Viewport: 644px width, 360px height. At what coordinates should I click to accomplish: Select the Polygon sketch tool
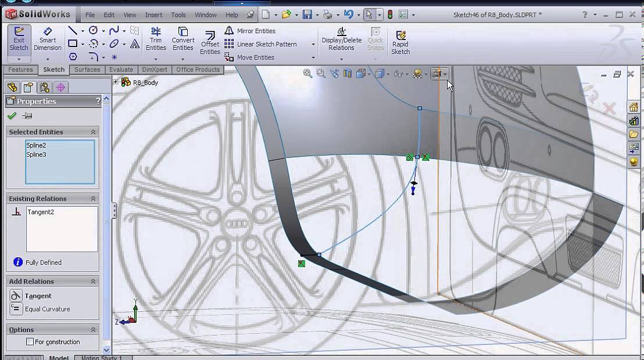(x=73, y=57)
